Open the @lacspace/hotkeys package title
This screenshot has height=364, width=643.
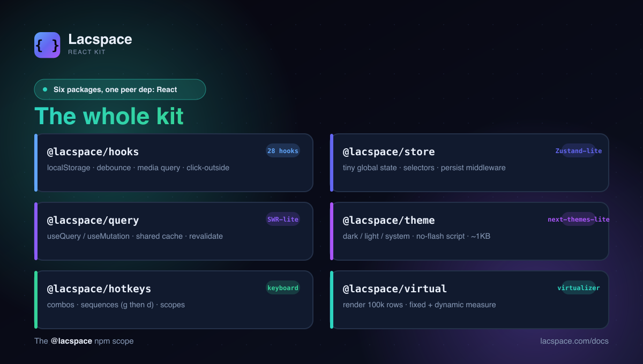pos(99,289)
